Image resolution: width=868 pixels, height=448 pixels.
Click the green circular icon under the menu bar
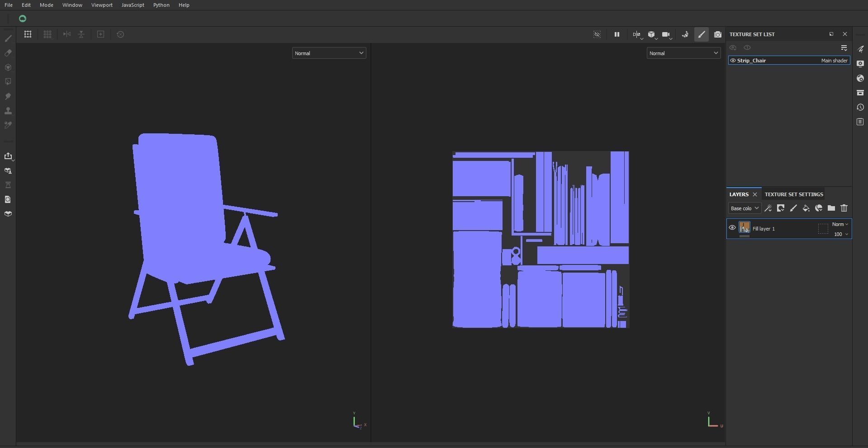pyautogui.click(x=23, y=19)
